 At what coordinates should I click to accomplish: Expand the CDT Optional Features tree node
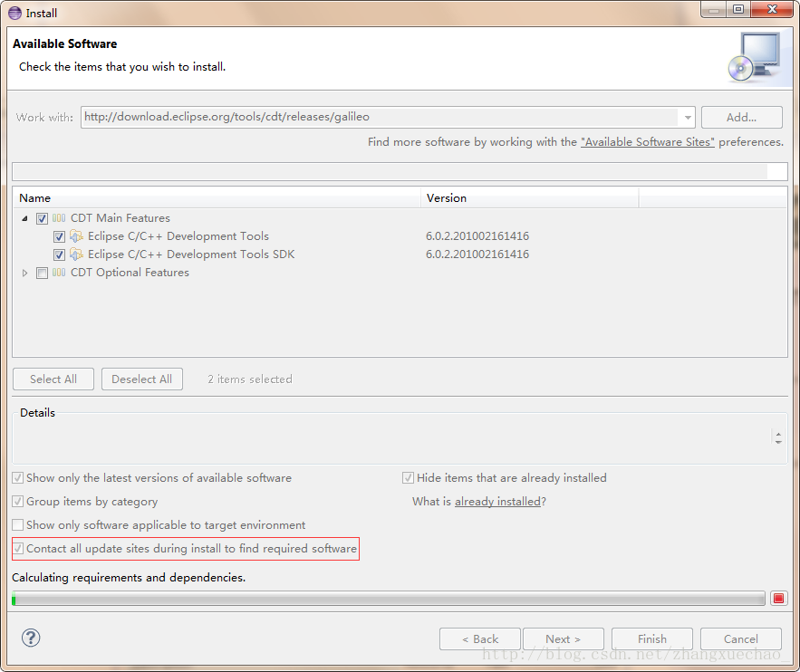(x=24, y=273)
